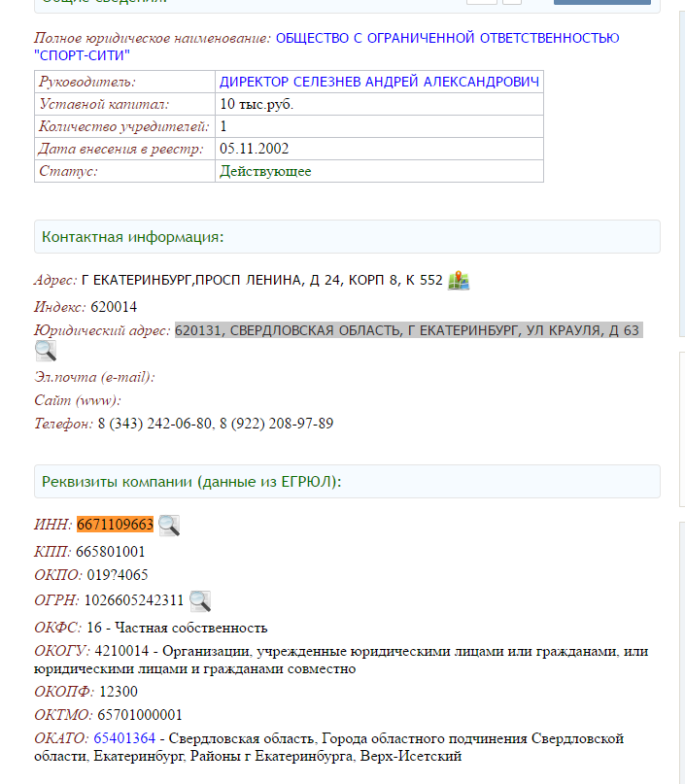Image resolution: width=685 pixels, height=784 pixels.
Task: Follow the OKATO code 65401364 link
Action: point(124,738)
